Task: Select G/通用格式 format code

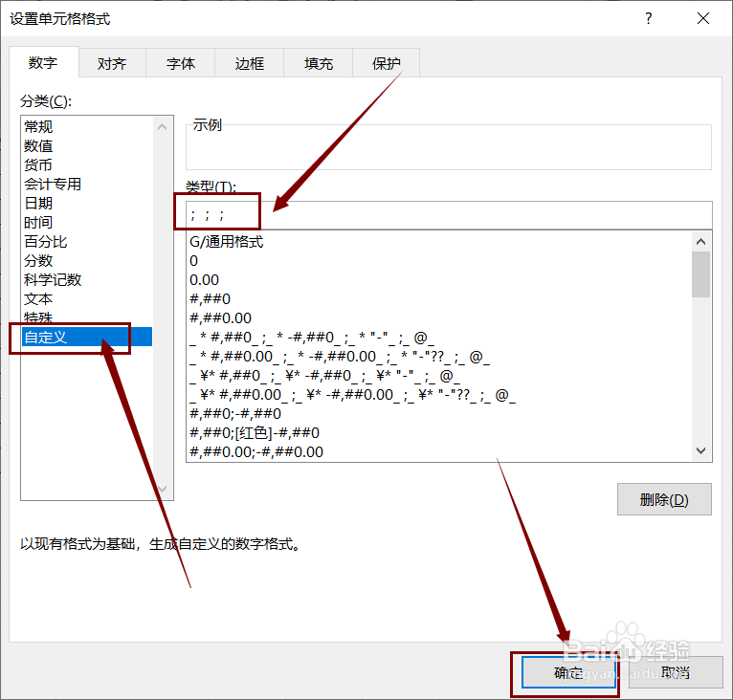Action: point(438,242)
